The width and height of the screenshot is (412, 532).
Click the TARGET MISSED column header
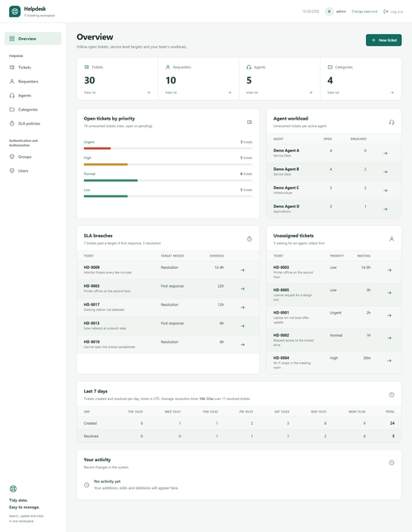coord(172,256)
